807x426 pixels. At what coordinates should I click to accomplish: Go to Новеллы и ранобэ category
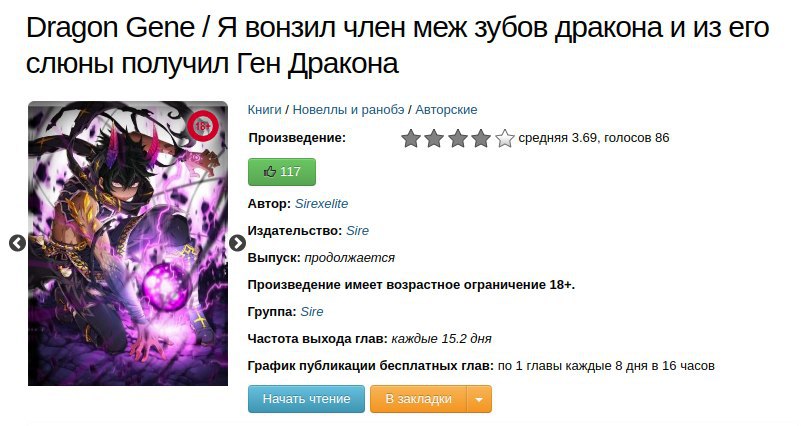coord(348,110)
